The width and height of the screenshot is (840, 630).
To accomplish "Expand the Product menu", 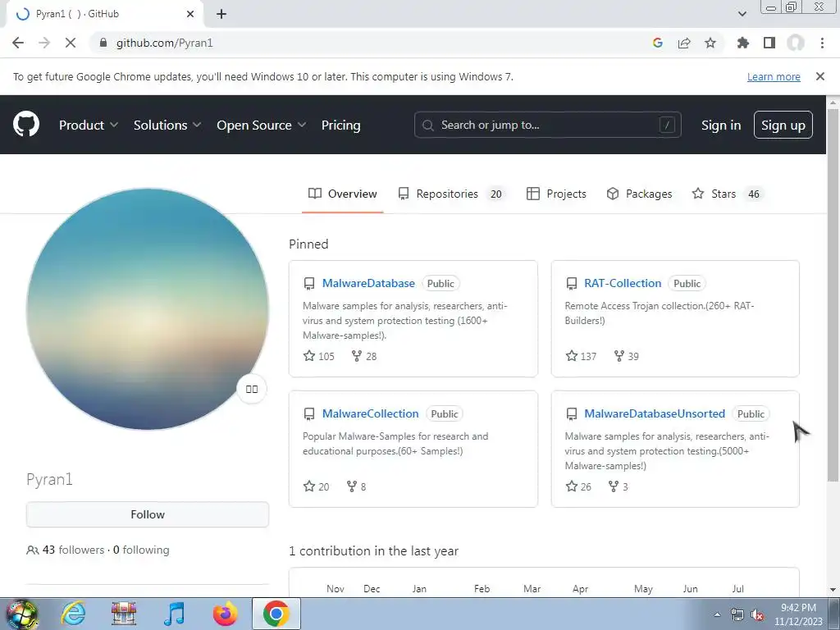I will (x=89, y=125).
